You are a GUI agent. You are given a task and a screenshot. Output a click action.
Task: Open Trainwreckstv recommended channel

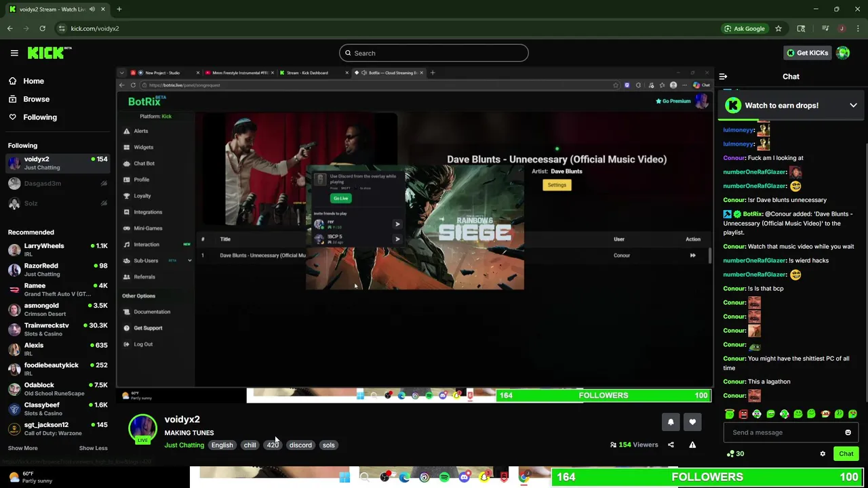[x=58, y=329]
